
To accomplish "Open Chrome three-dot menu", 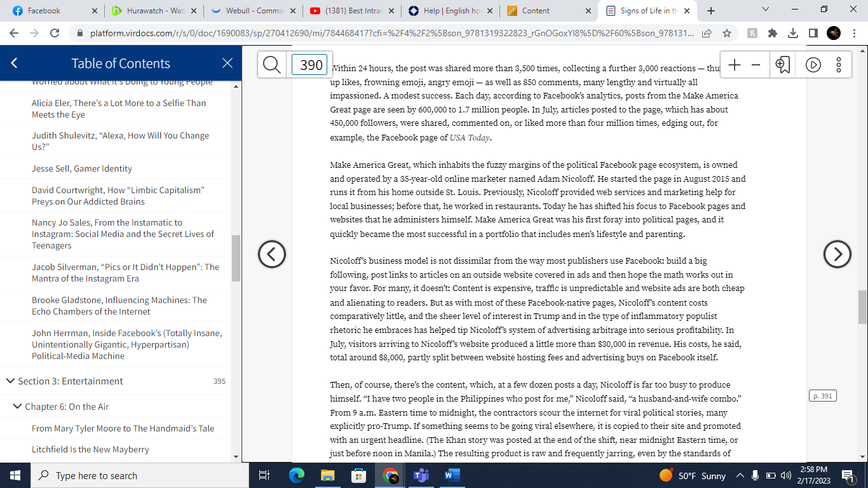I will click(854, 33).
